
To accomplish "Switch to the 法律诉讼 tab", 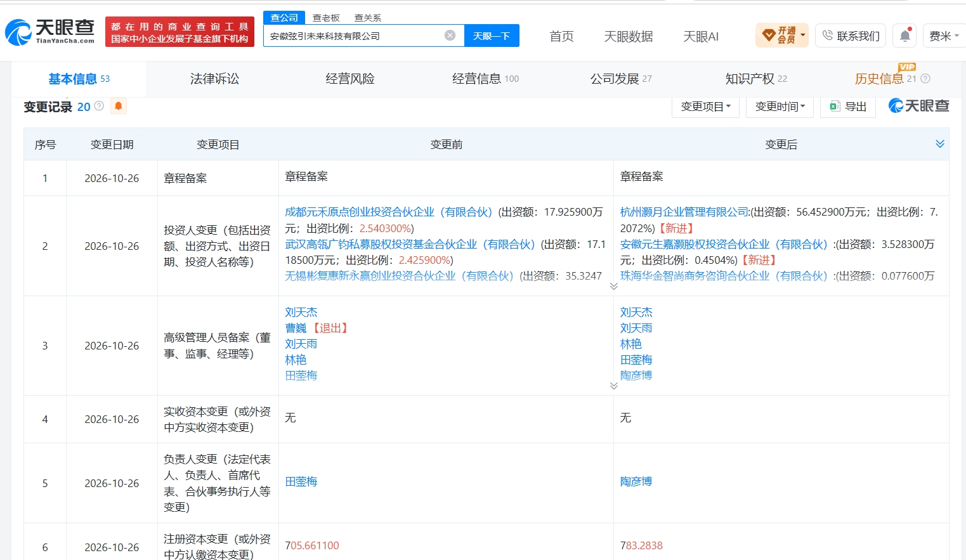I will coord(214,79).
